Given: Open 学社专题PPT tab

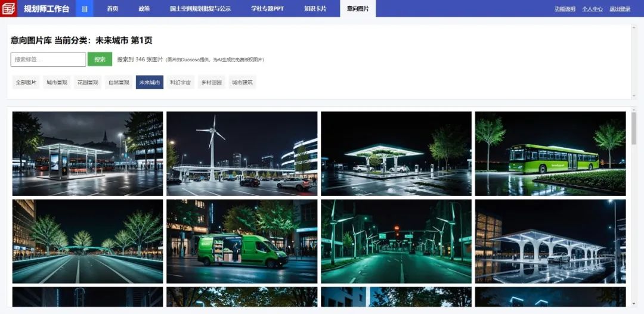Looking at the screenshot, I should pyautogui.click(x=267, y=8).
